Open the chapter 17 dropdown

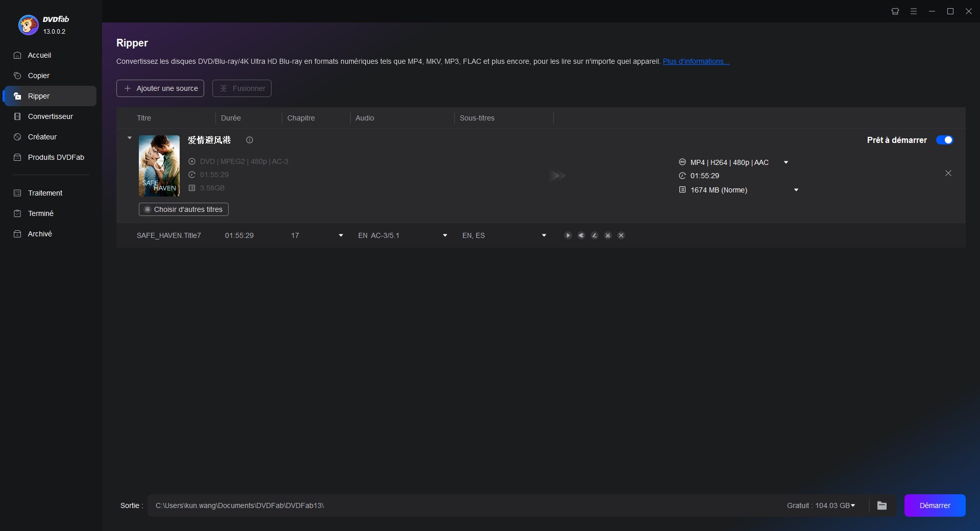click(x=341, y=235)
